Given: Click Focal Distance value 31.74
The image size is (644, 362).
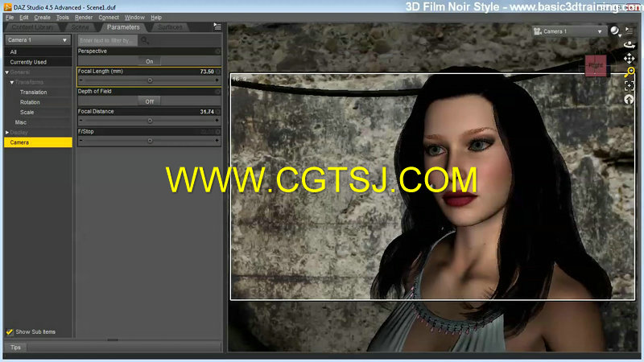Looking at the screenshot, I should pyautogui.click(x=207, y=112).
